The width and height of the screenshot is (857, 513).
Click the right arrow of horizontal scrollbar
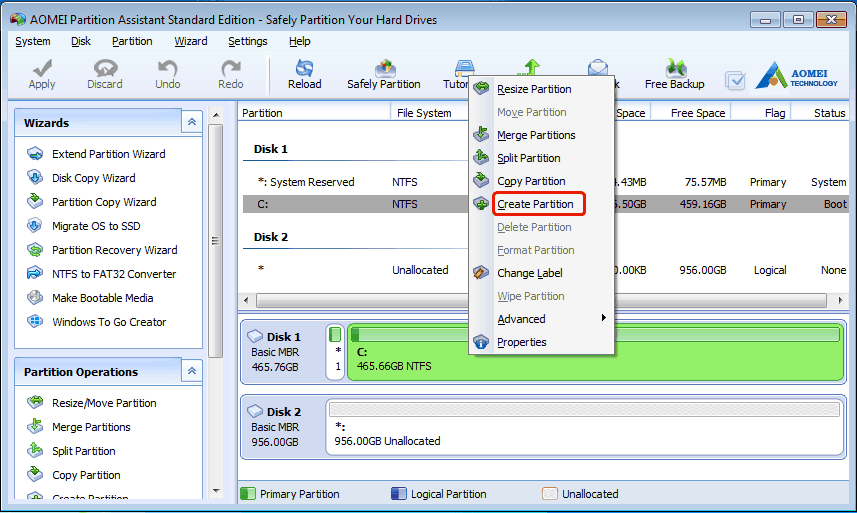840,300
